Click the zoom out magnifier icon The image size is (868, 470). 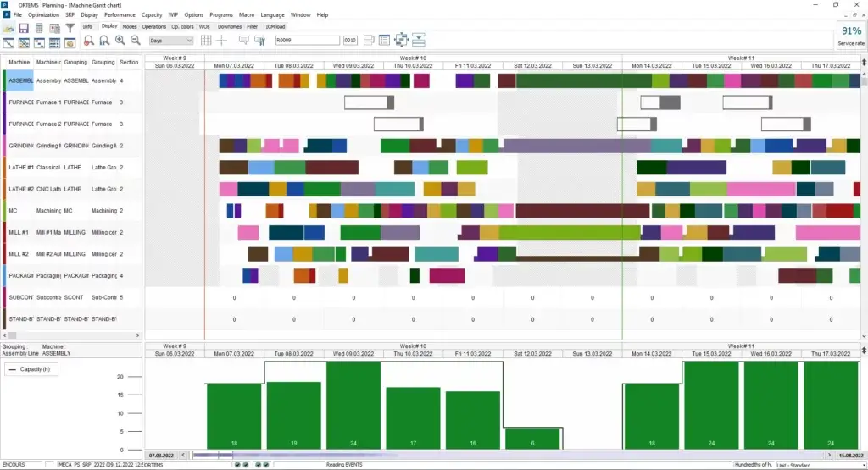(x=135, y=41)
